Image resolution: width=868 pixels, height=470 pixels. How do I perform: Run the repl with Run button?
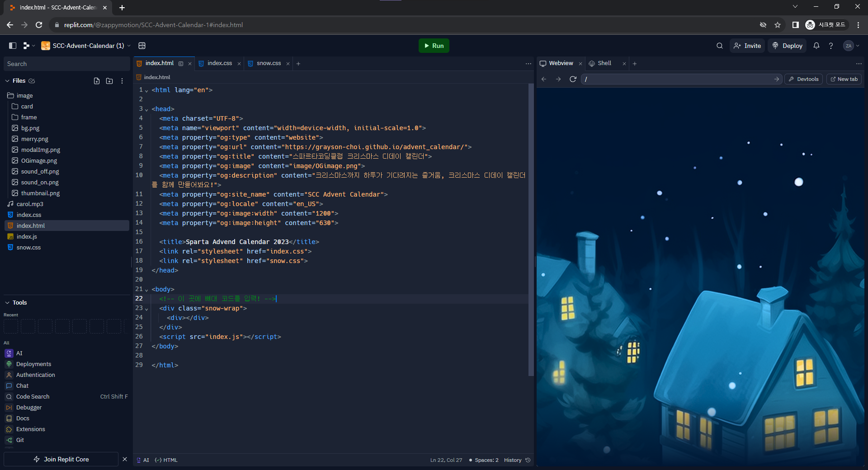[434, 46]
